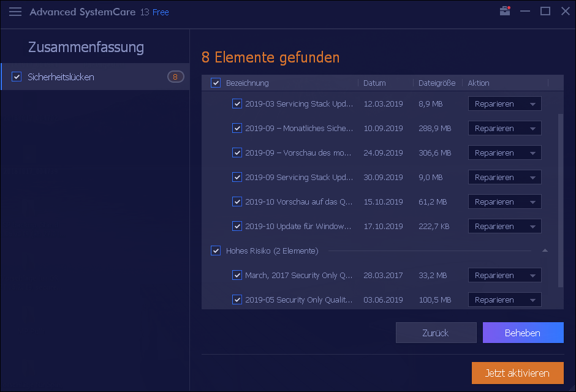Viewport: 576px width, 392px height.
Task: Click the orange 8 count badge
Action: click(x=176, y=77)
